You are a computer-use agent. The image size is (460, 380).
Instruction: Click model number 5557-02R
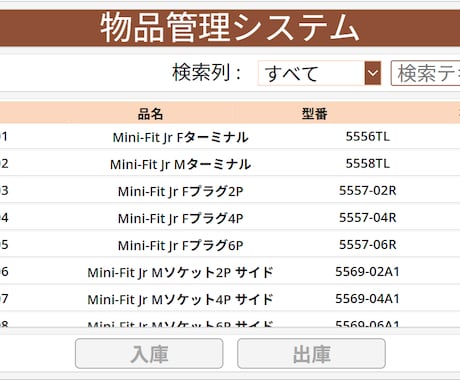tap(367, 191)
